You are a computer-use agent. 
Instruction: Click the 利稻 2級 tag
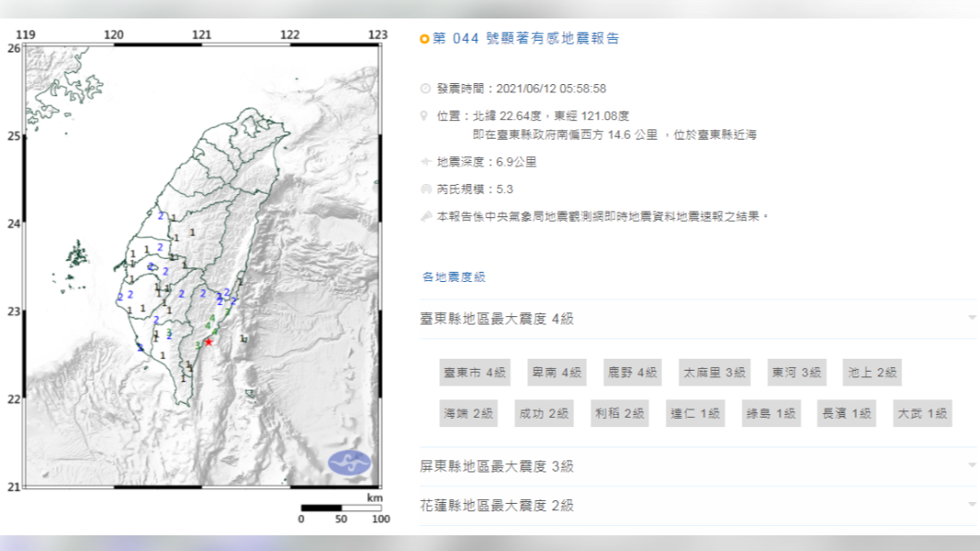[x=619, y=413]
